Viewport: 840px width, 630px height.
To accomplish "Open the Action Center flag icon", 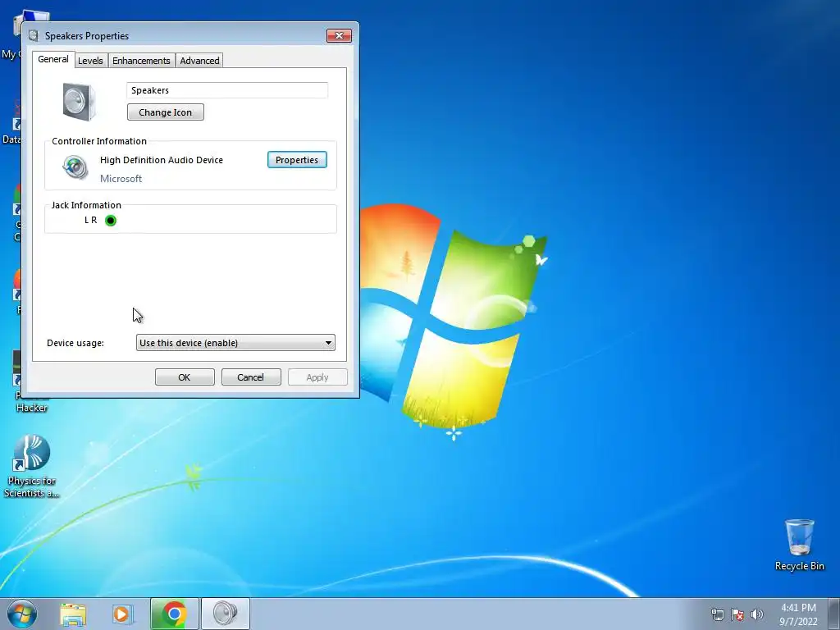I will [737, 614].
